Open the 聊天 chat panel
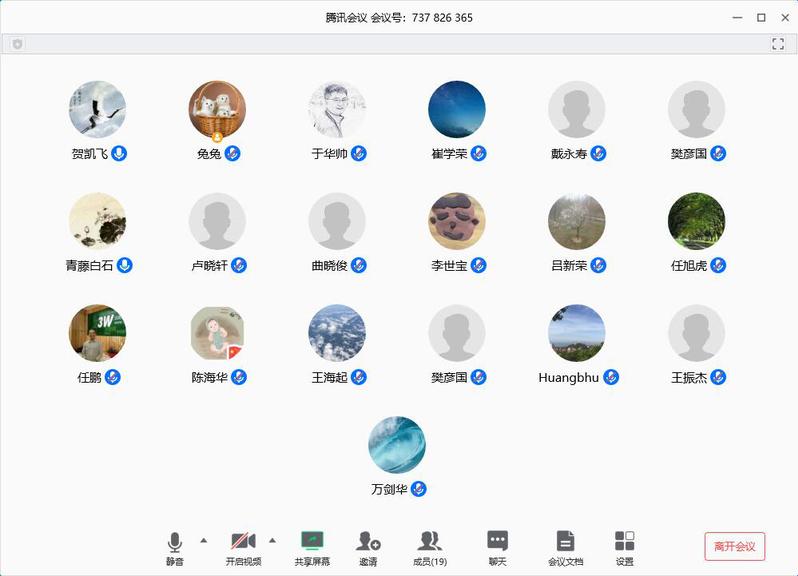The image size is (798, 576). point(497,549)
